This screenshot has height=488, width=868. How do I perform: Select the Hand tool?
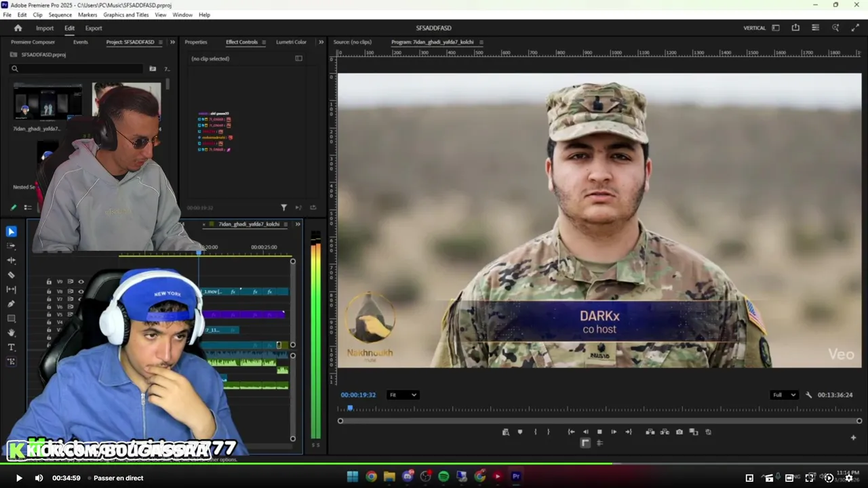click(x=11, y=333)
